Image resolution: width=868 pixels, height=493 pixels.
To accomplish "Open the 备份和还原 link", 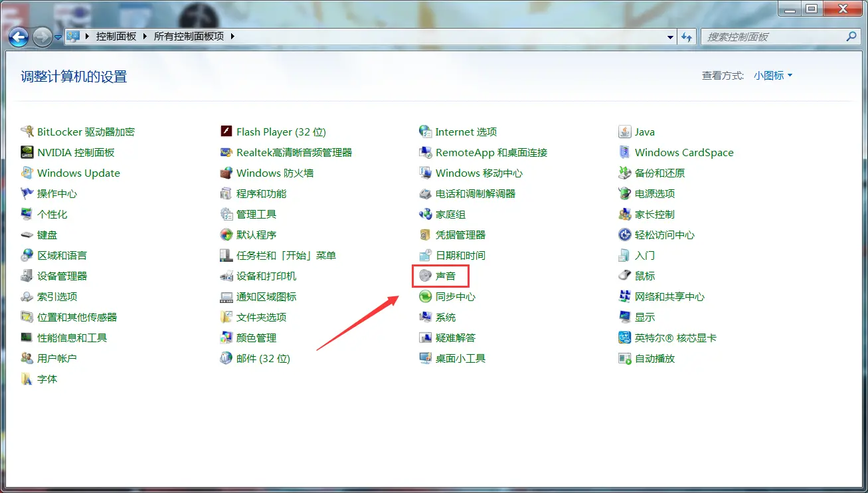I will [659, 173].
